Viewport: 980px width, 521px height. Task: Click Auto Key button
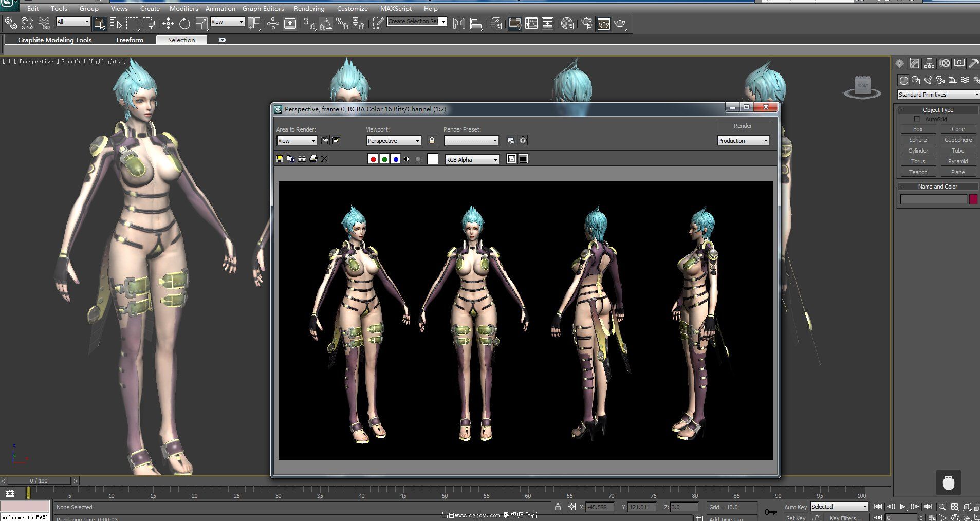(795, 507)
